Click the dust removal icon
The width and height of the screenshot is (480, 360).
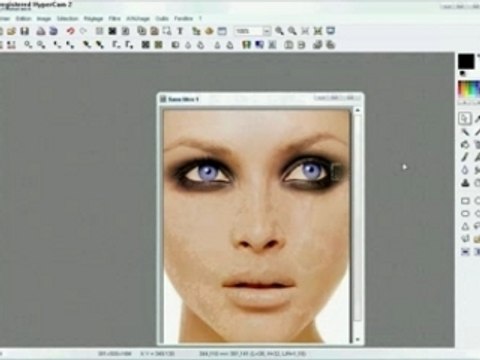175,45
